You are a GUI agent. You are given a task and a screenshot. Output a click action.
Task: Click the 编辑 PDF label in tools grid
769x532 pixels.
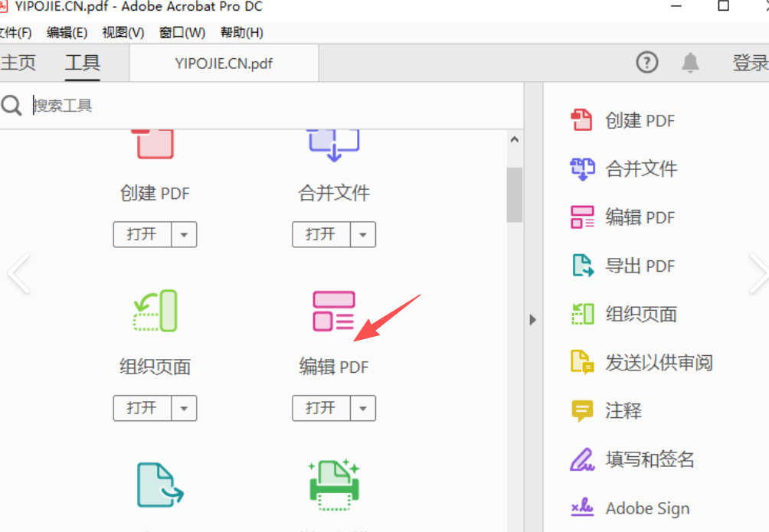click(x=334, y=367)
